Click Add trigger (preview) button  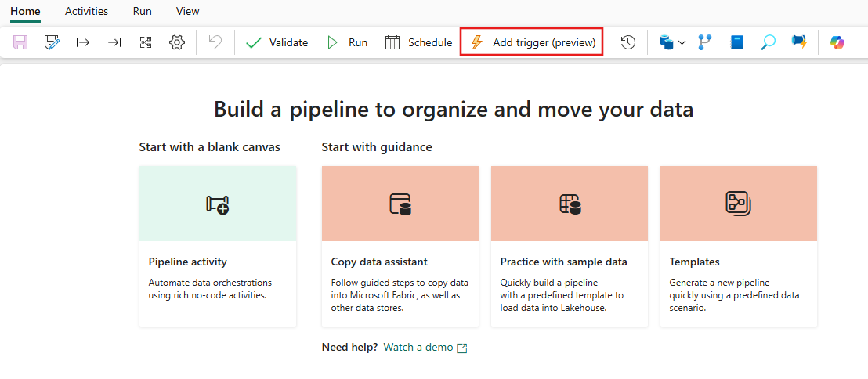pos(533,42)
